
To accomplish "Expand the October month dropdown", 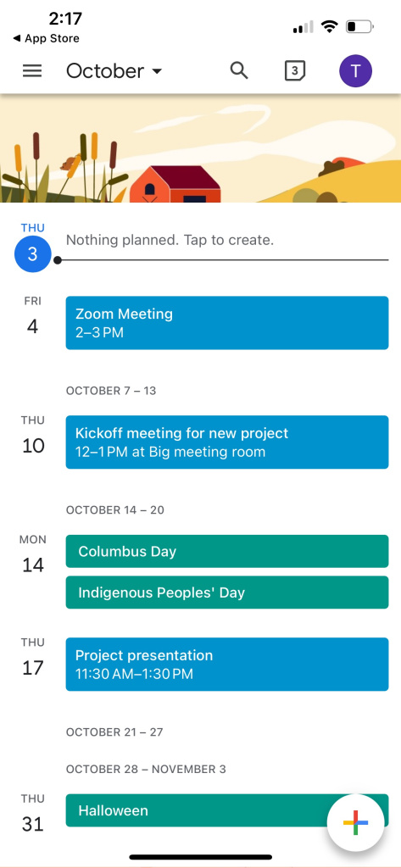I will 114,71.
